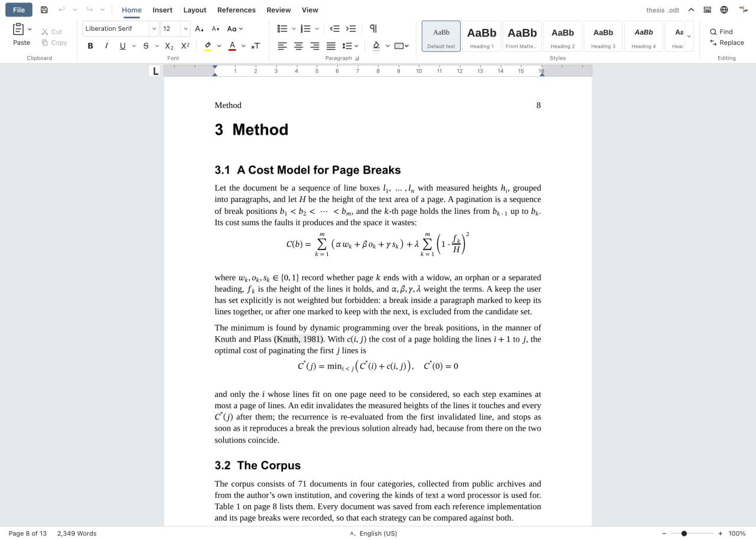Click the red font color bar

232,50
